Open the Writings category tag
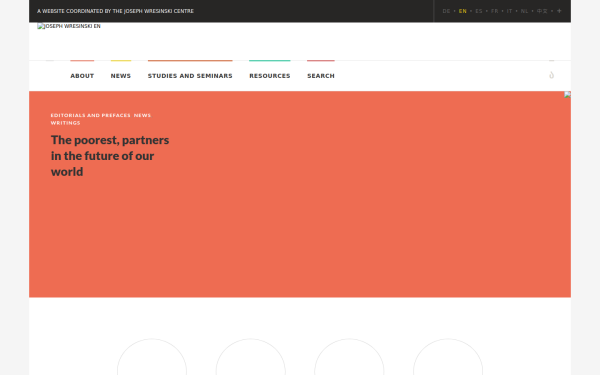Viewport: 600px width, 375px height. [65, 123]
